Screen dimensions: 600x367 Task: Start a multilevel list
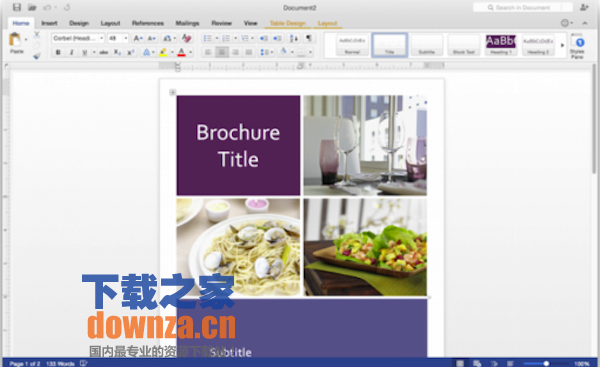click(245, 38)
